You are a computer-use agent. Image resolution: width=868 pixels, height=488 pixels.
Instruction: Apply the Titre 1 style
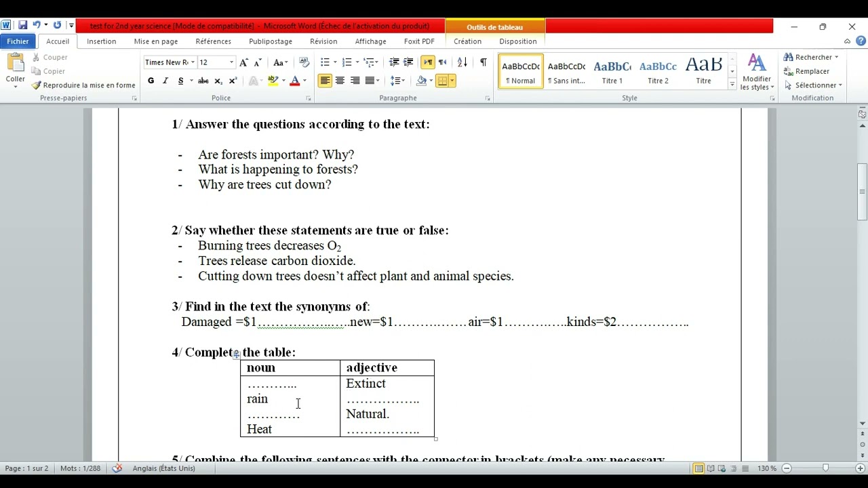[x=612, y=71]
